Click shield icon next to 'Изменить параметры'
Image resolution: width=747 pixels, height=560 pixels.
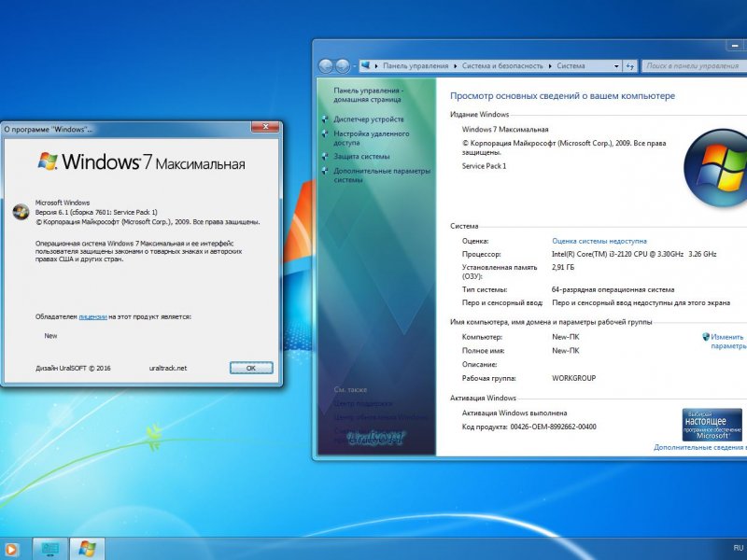point(706,337)
